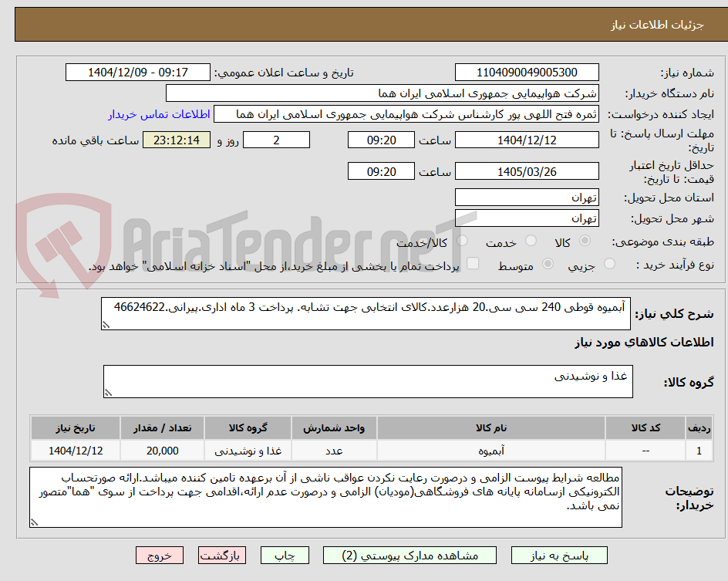Click the 'تعداد / مقدار' column header
728x581 pixels.
pos(163,427)
